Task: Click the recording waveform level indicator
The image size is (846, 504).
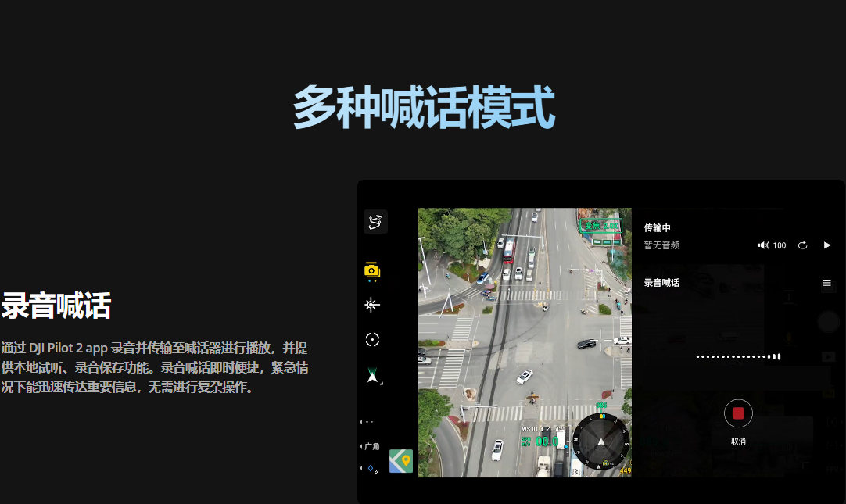Action: coord(738,356)
